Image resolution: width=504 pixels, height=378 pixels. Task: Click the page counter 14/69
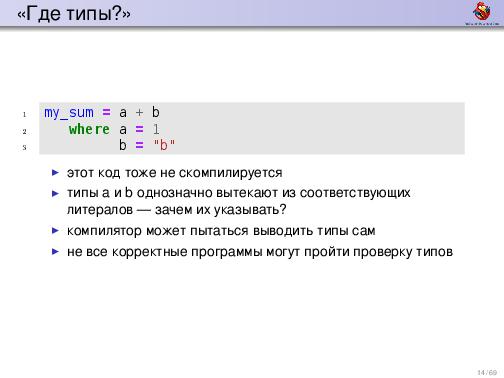[x=487, y=372]
